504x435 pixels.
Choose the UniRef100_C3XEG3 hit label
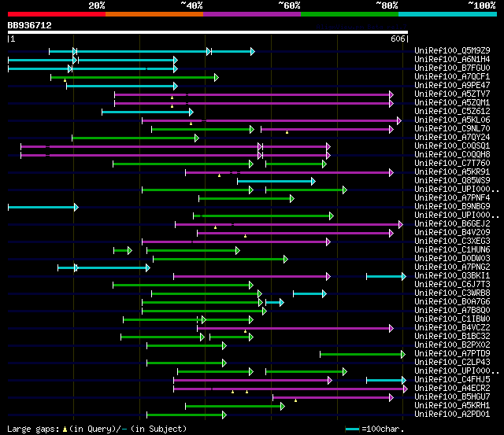pos(452,241)
